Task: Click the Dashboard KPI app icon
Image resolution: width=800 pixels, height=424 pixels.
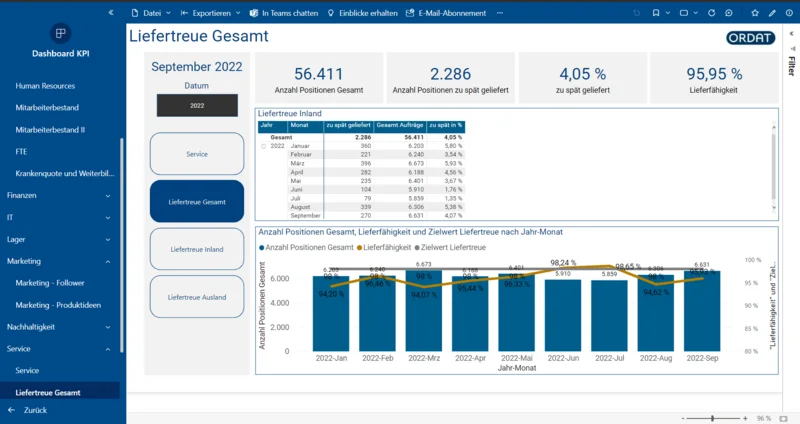Action: [x=60, y=33]
